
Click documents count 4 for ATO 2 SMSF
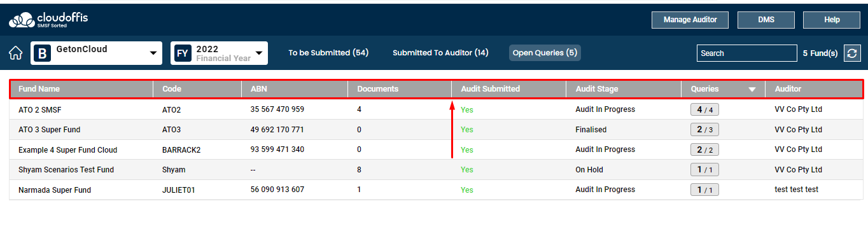click(x=360, y=109)
